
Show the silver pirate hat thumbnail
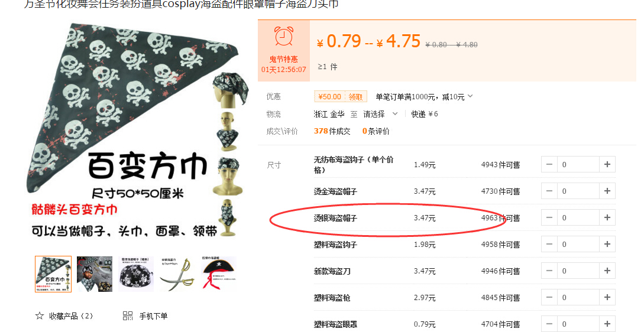[x=136, y=274]
